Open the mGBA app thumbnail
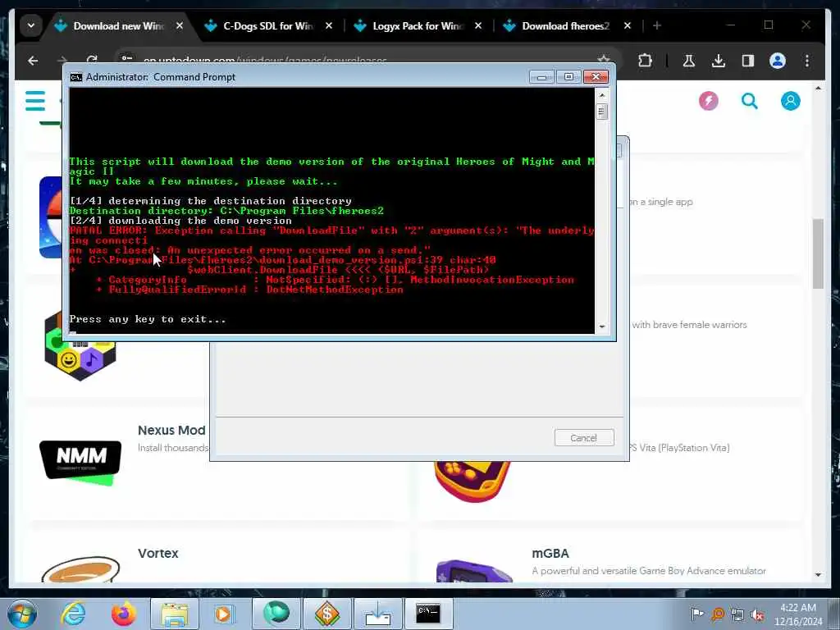 474,571
